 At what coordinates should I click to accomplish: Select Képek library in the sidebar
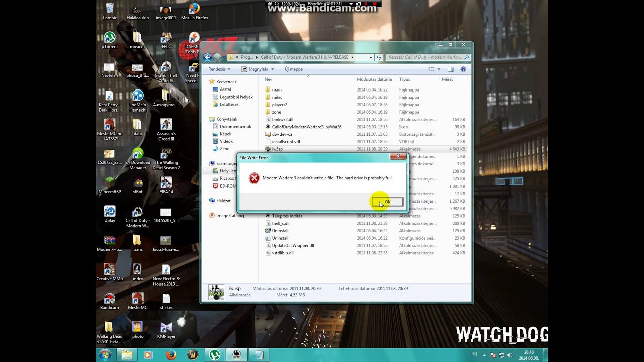[x=225, y=134]
